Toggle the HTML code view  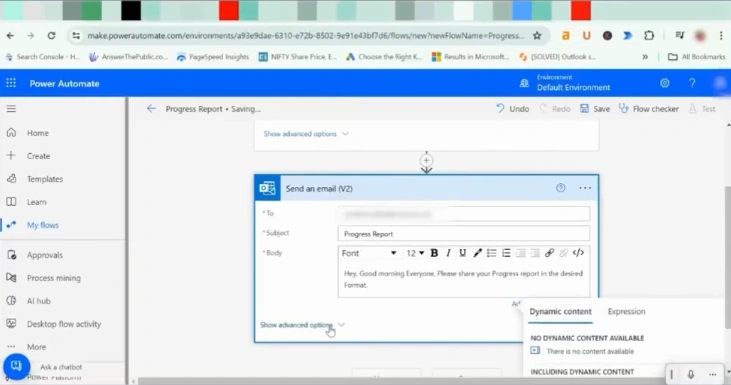point(578,253)
